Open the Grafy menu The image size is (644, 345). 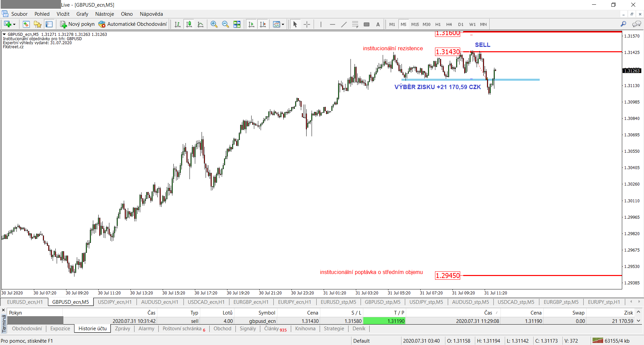point(82,14)
